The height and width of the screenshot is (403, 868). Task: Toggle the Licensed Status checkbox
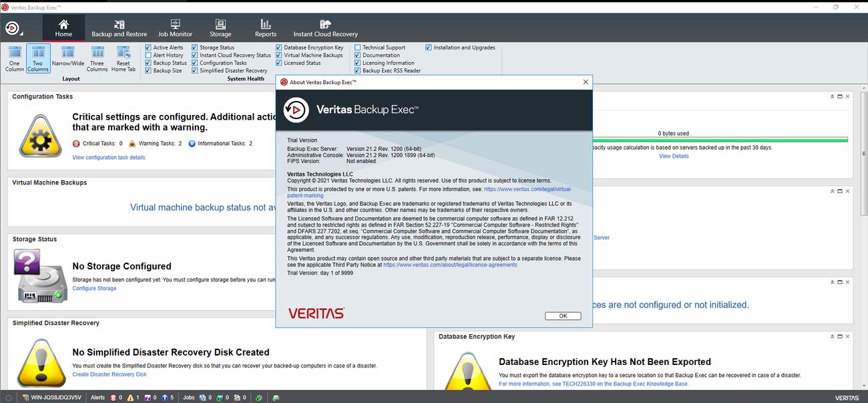[x=279, y=63]
